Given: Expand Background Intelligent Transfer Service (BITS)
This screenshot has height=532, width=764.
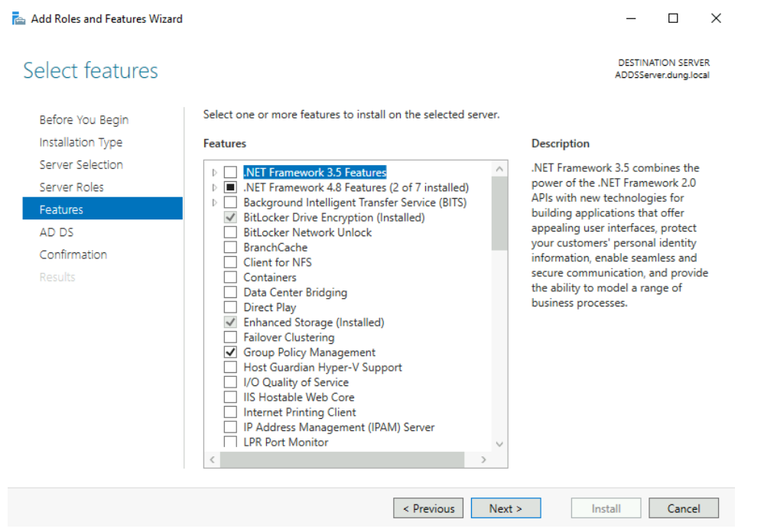Looking at the screenshot, I should pyautogui.click(x=214, y=202).
